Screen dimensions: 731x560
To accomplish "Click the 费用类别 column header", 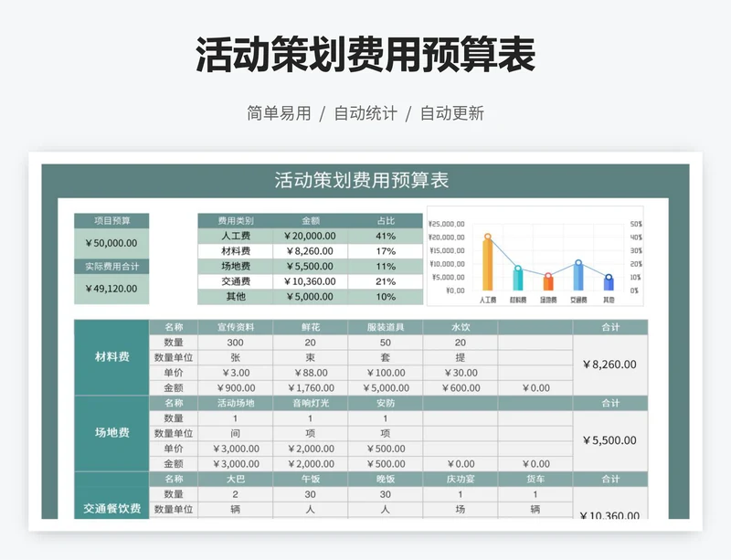I will [236, 220].
